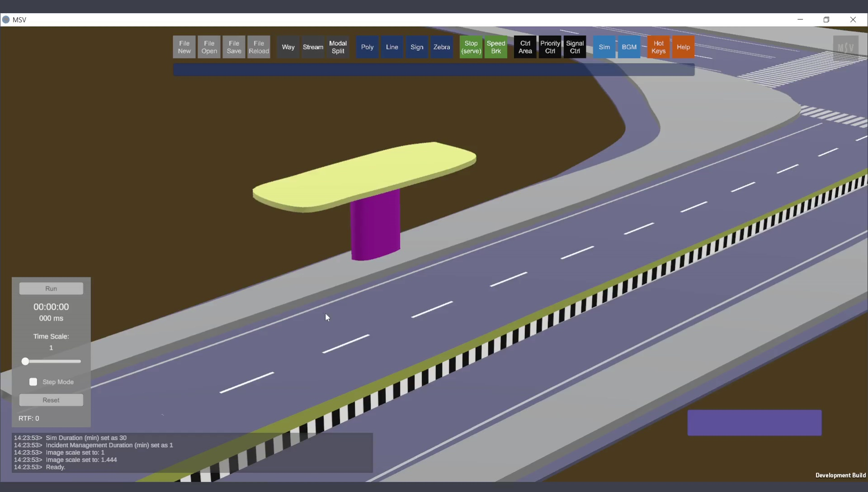
Task: Open the Sim settings
Action: 604,47
